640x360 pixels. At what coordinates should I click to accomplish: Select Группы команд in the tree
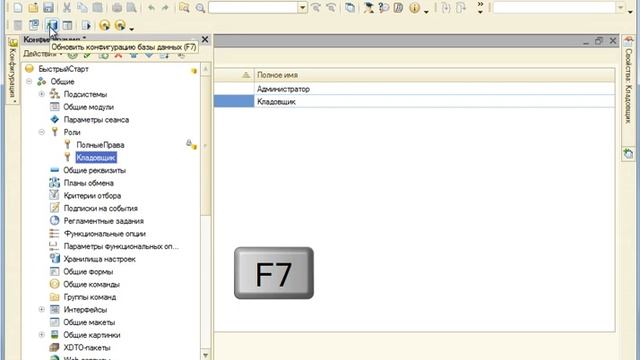point(90,297)
